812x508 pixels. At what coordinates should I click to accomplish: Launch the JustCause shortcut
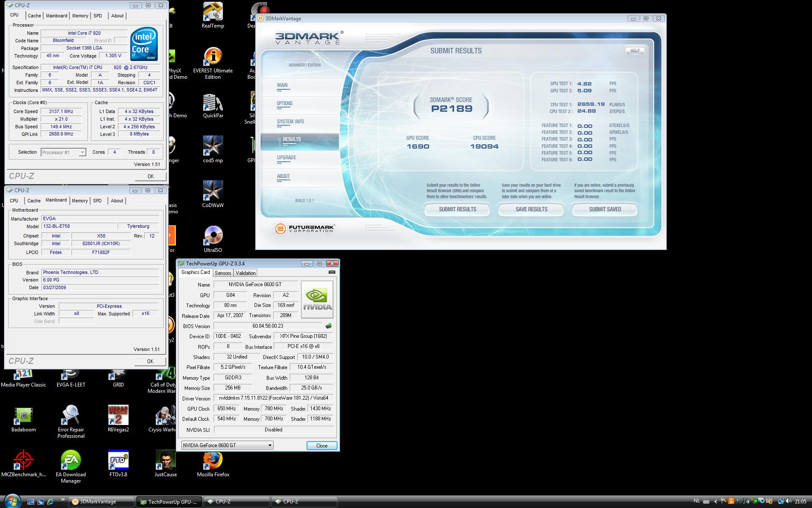click(x=165, y=464)
